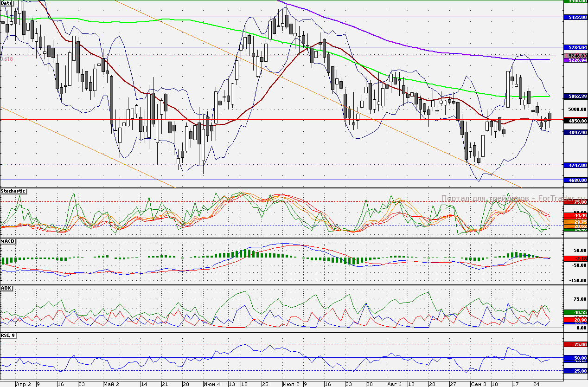Click the 4680.00 support level tag
The width and height of the screenshot is (588, 387).
(x=575, y=180)
